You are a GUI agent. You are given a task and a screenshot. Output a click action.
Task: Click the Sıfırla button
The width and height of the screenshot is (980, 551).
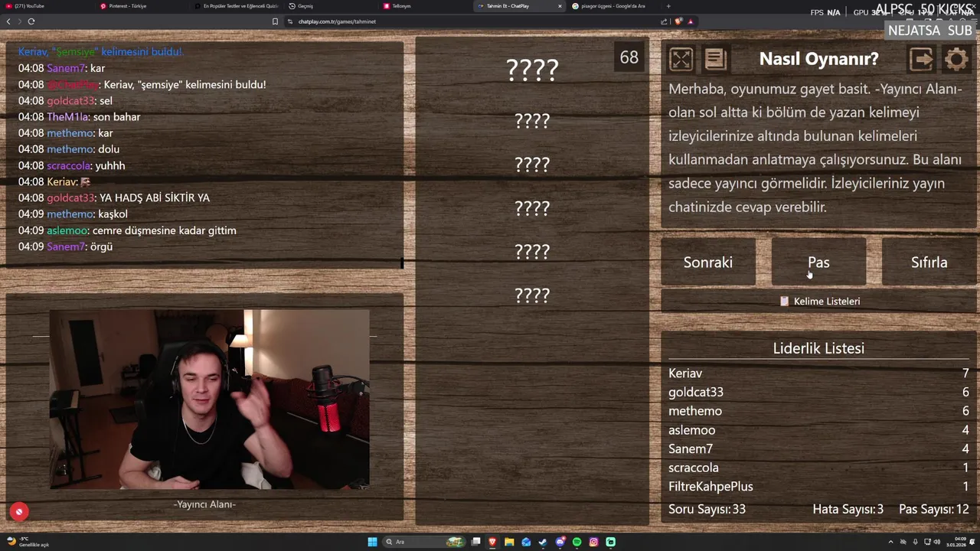tap(929, 262)
